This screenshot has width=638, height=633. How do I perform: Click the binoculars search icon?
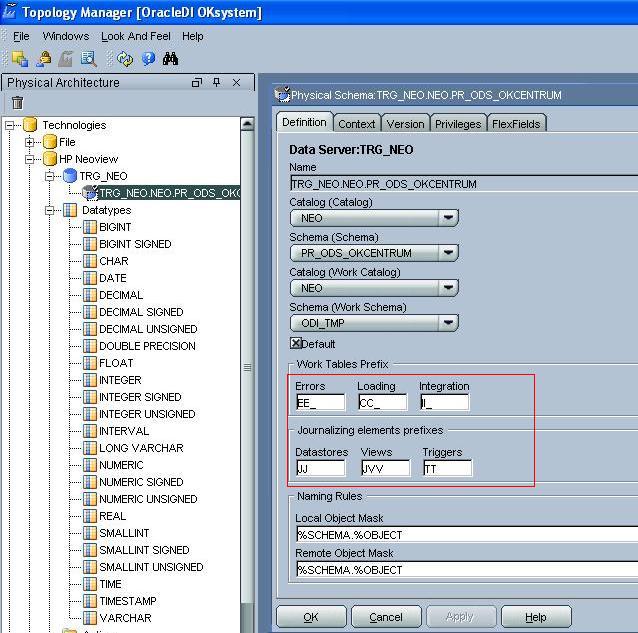tap(170, 59)
